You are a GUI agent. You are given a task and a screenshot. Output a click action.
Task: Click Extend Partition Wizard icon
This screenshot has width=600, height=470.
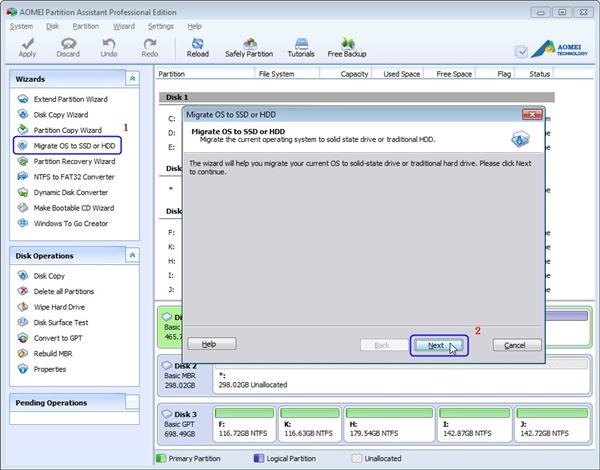pos(23,99)
